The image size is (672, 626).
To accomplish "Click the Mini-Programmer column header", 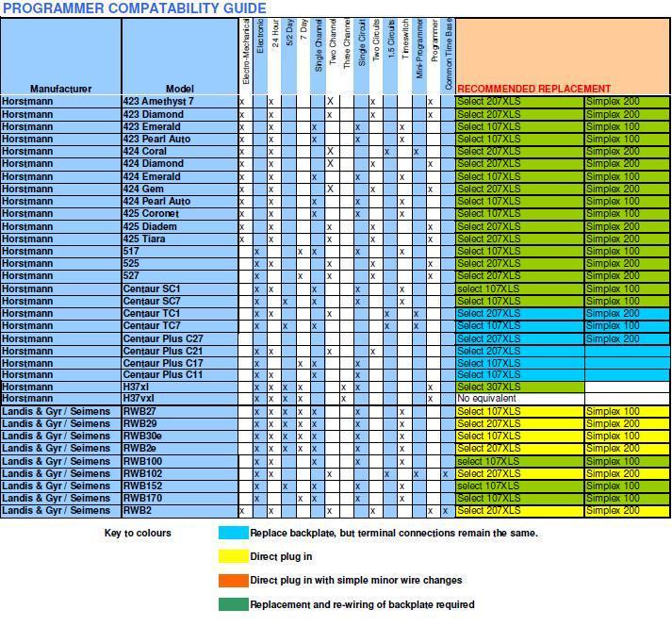I will pos(418,54).
